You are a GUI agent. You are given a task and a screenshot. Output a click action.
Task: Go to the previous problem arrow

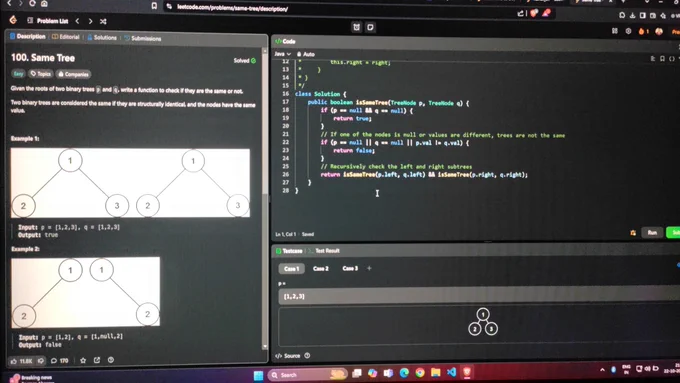(77, 21)
